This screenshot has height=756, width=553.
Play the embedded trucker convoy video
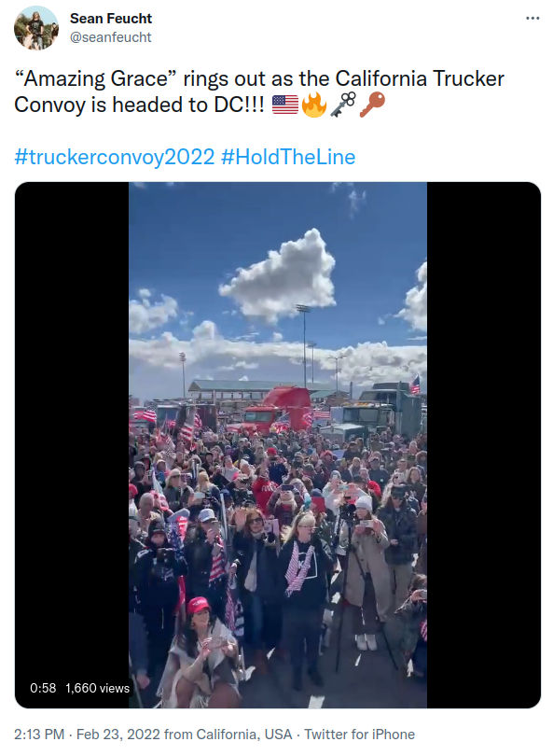click(278, 444)
